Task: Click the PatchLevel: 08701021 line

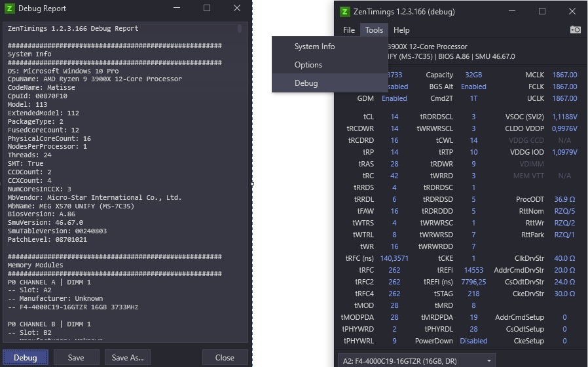Action: [x=47, y=239]
